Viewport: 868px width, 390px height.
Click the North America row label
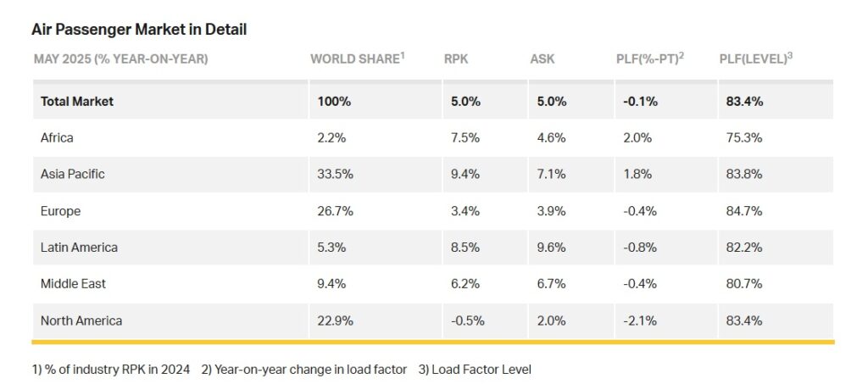coord(81,320)
